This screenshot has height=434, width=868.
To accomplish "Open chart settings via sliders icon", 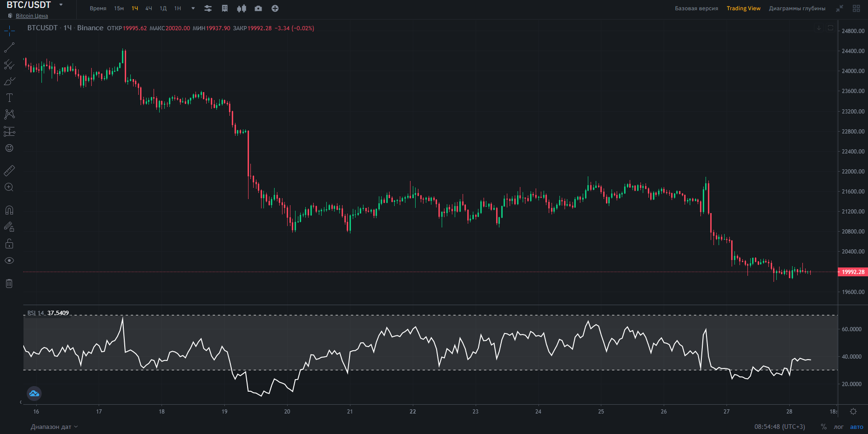I will point(208,8).
